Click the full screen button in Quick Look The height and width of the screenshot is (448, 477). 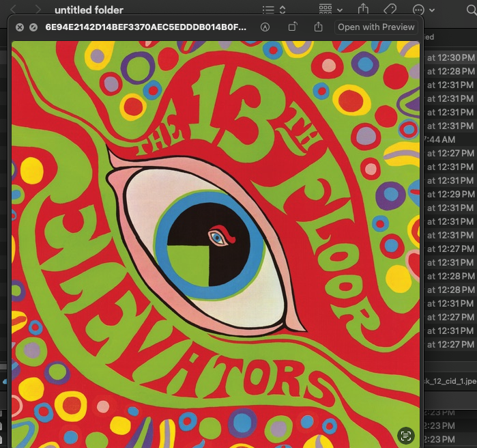(x=33, y=27)
